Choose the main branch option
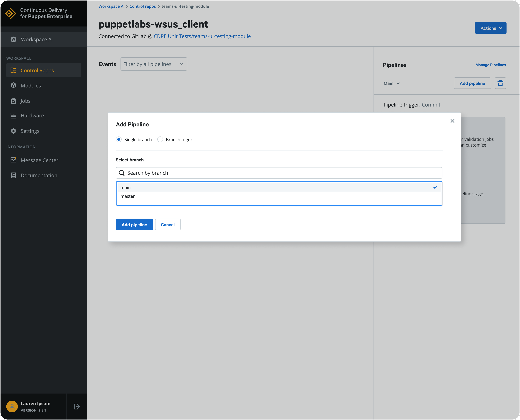The height and width of the screenshot is (420, 520). coord(279,187)
